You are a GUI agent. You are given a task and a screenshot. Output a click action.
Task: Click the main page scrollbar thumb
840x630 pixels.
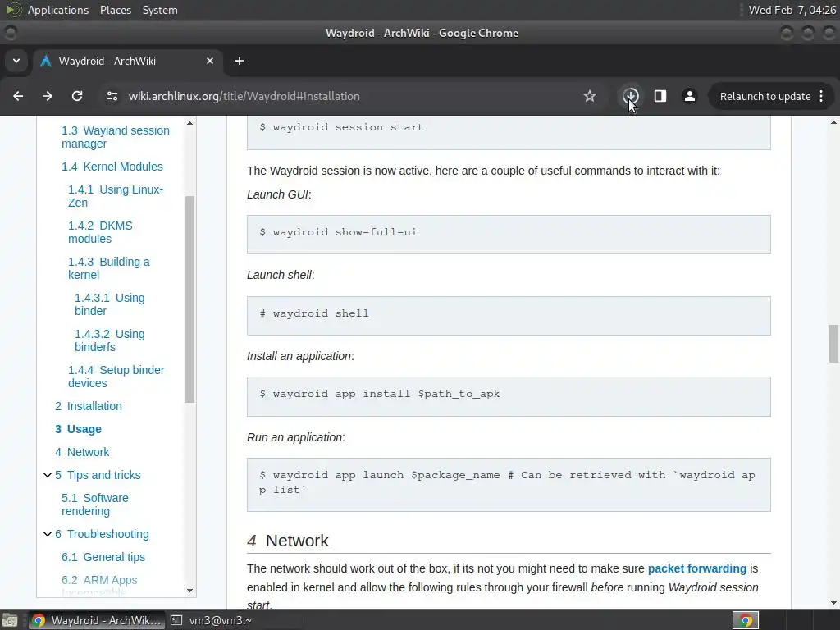pyautogui.click(x=833, y=344)
